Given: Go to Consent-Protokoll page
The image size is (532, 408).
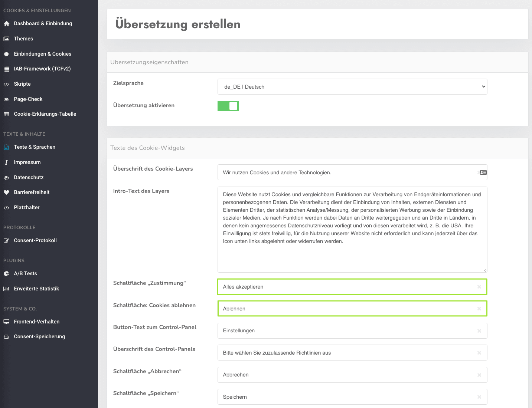Looking at the screenshot, I should pyautogui.click(x=35, y=241).
